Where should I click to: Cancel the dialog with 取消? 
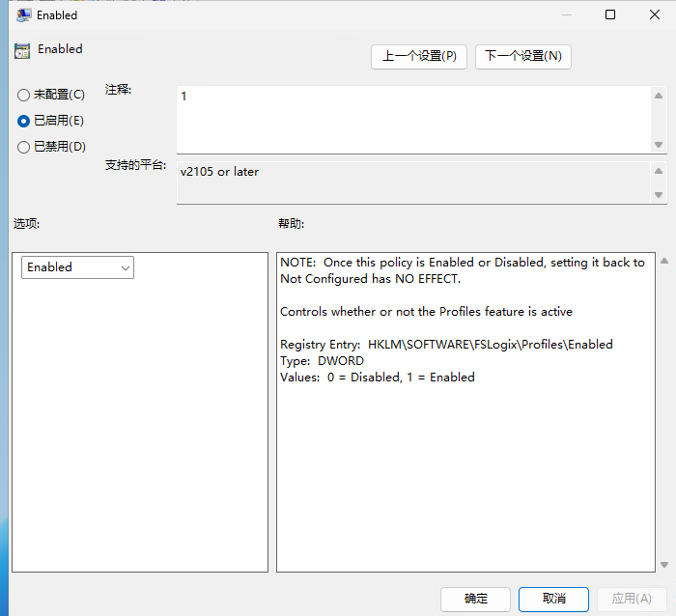[x=553, y=599]
